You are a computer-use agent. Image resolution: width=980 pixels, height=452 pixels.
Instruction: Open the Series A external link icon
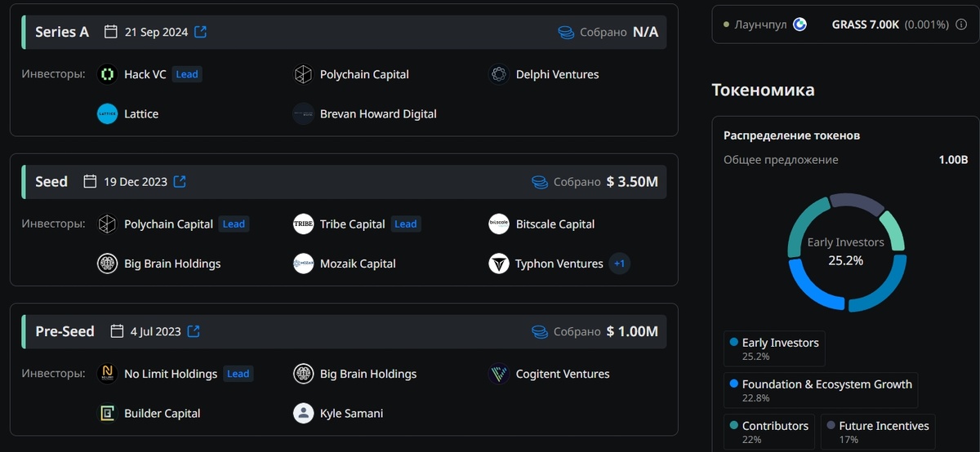[200, 33]
